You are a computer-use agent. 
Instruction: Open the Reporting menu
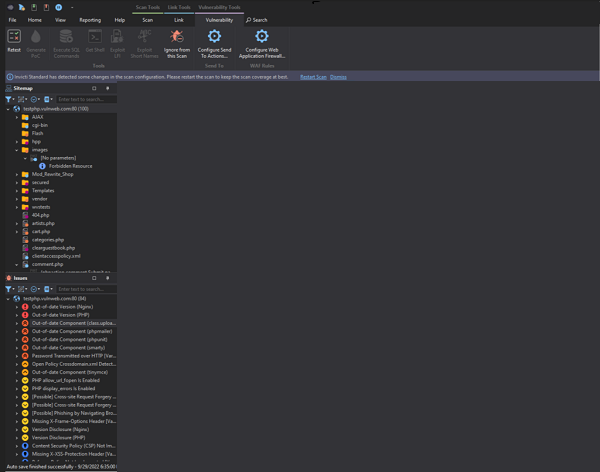pyautogui.click(x=90, y=19)
